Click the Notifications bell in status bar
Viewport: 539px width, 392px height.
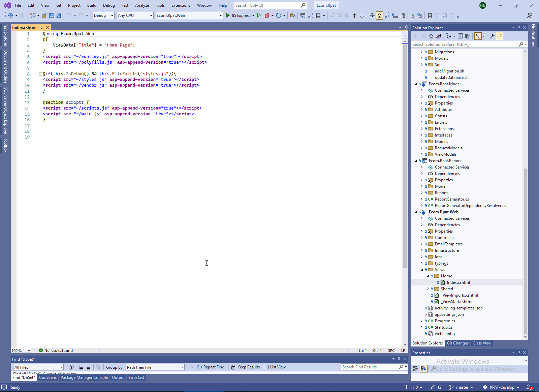(529, 387)
